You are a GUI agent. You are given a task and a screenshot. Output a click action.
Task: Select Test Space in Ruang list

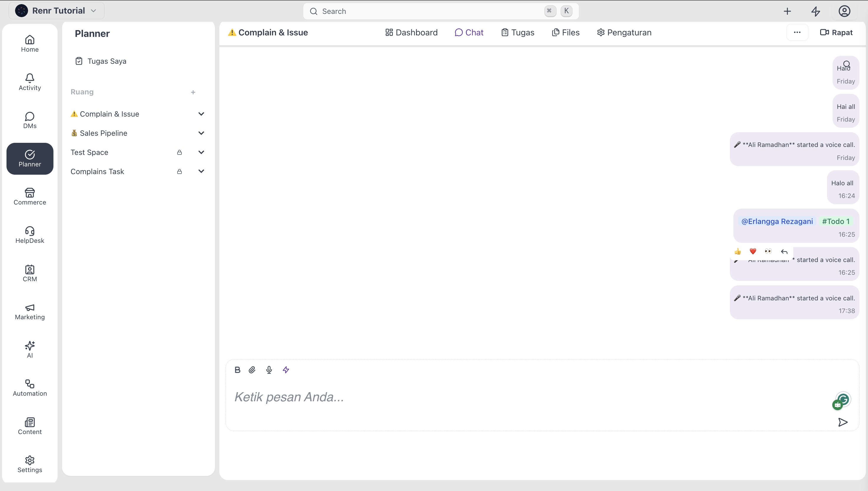89,153
